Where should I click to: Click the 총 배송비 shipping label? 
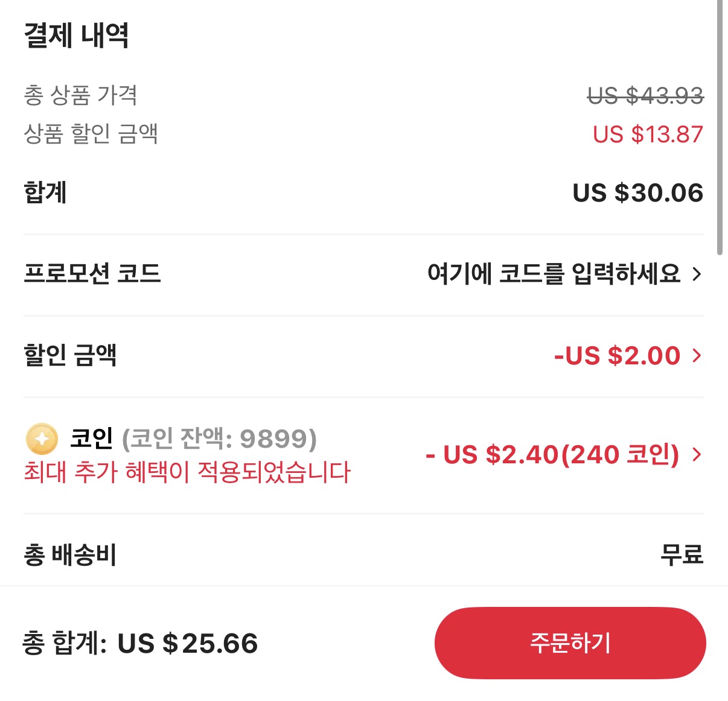point(70,554)
